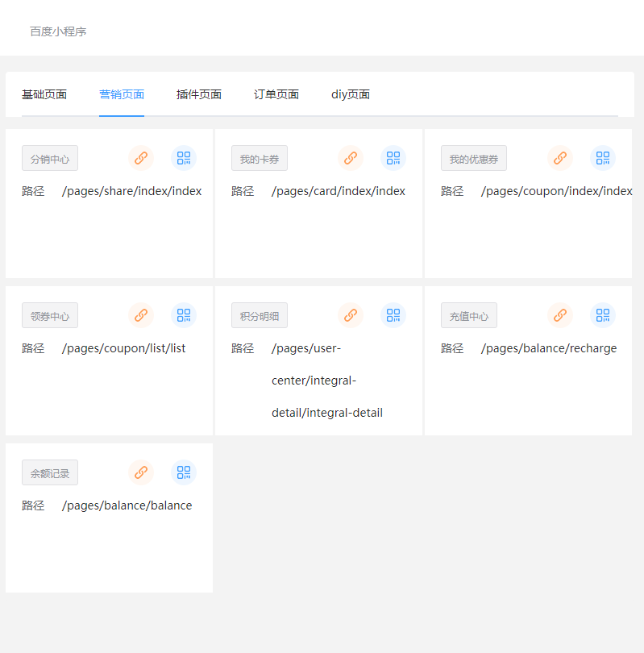The image size is (644, 653).
Task: Show QR code for 充值中心
Action: pos(603,316)
